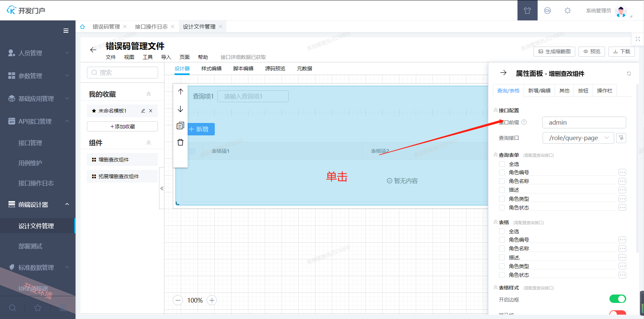Refresh the property panel icon

coord(629,73)
